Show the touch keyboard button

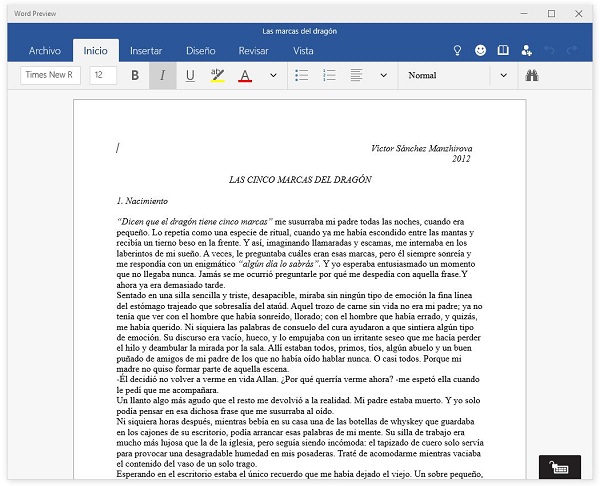coord(559,467)
